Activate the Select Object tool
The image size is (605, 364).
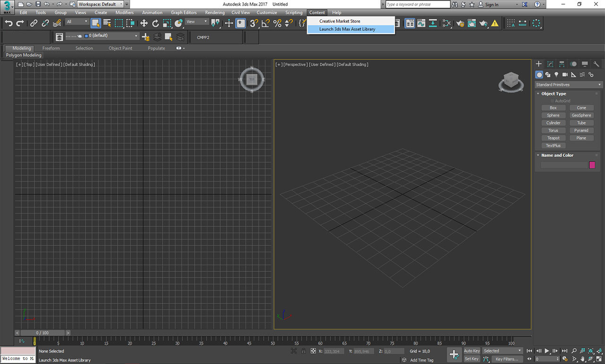[x=96, y=23]
